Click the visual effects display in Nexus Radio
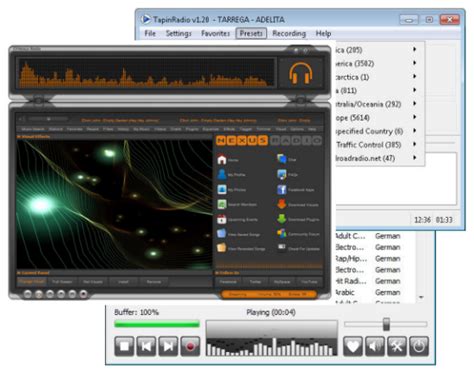This screenshot has height=371, width=474. (115, 204)
